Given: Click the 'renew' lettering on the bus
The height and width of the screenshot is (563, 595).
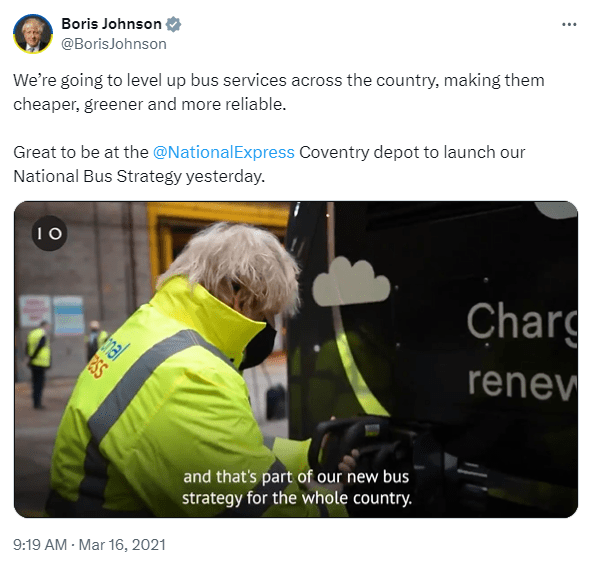Looking at the screenshot, I should click(522, 382).
